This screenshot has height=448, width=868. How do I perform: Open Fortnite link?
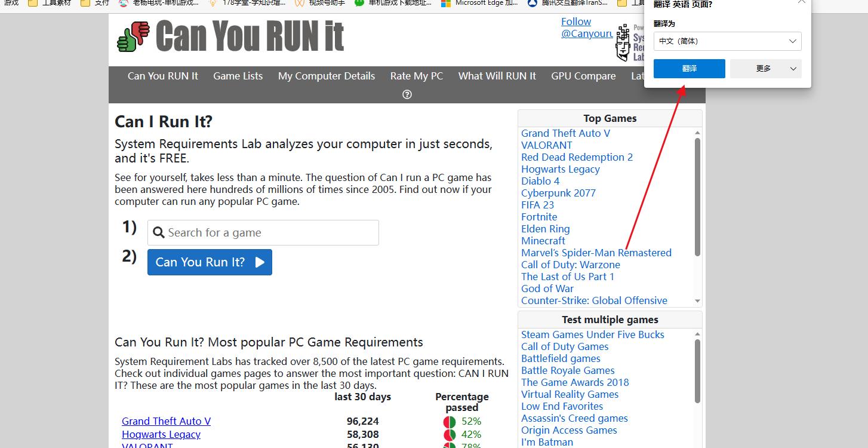pos(539,217)
